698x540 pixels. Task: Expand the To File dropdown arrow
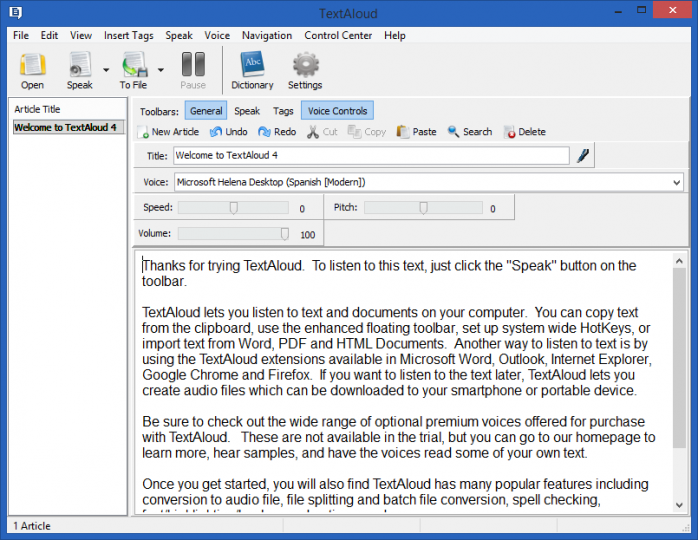tap(160, 70)
